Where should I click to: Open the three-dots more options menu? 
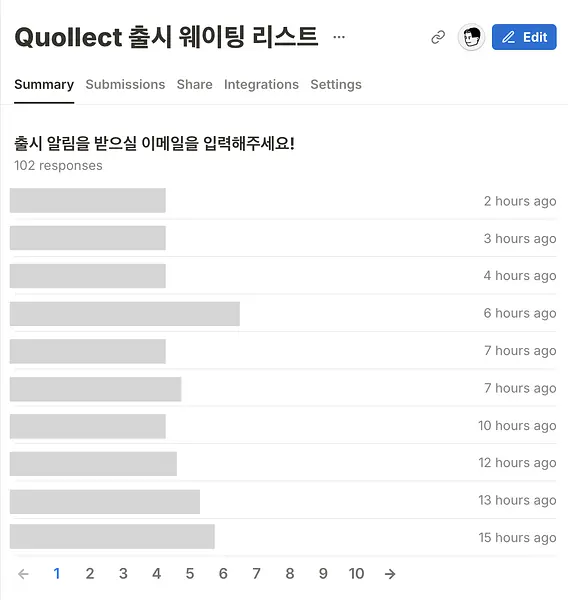339,37
